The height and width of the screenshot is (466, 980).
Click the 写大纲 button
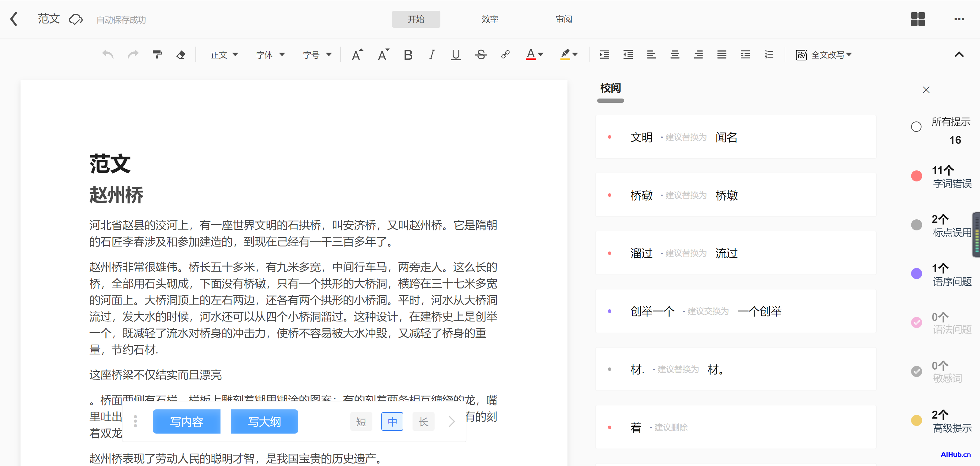(x=264, y=421)
